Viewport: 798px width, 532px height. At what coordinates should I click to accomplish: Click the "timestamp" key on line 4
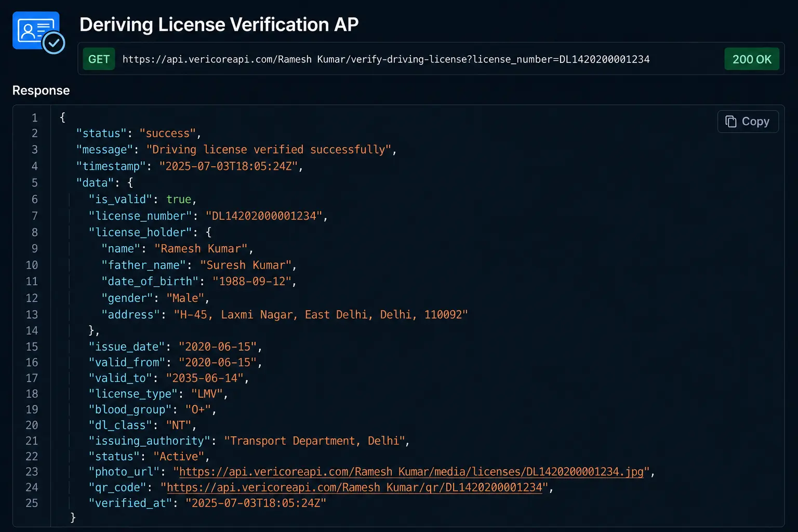[x=111, y=166]
